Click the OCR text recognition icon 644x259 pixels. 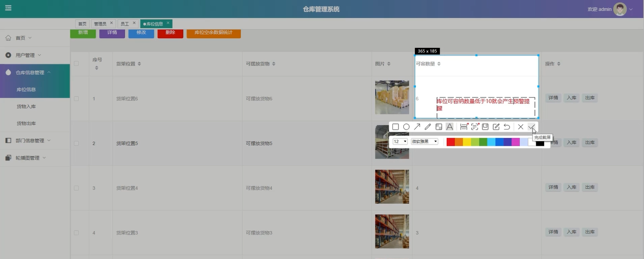click(x=474, y=127)
